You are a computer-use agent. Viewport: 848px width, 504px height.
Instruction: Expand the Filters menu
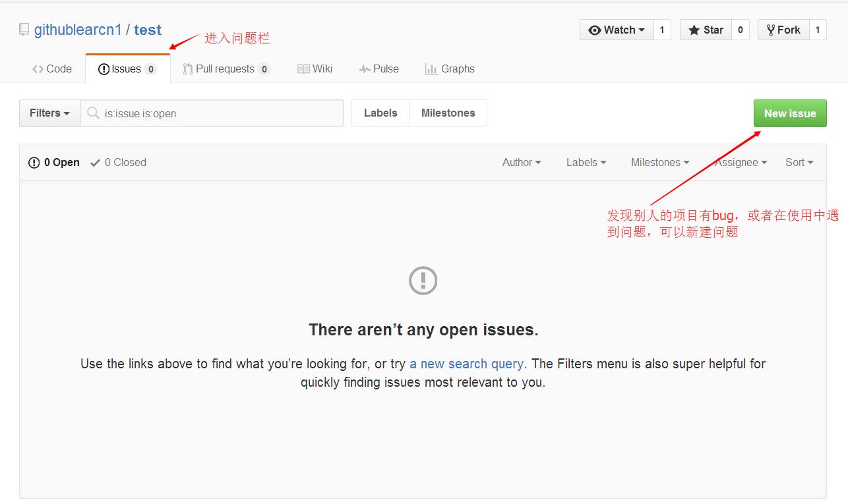(x=48, y=113)
